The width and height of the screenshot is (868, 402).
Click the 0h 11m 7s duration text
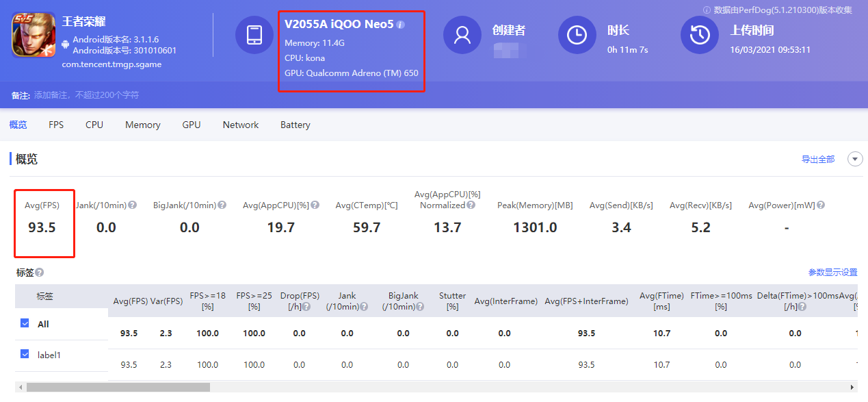pos(628,50)
